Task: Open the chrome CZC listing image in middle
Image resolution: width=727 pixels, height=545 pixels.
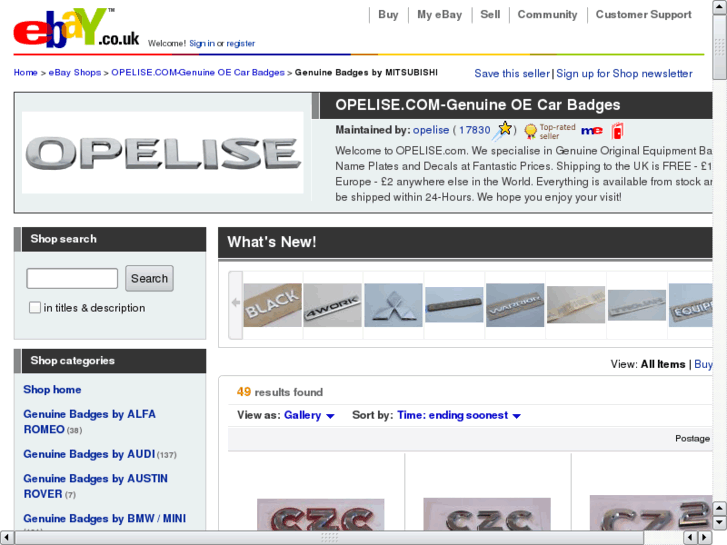Action: coord(487,514)
